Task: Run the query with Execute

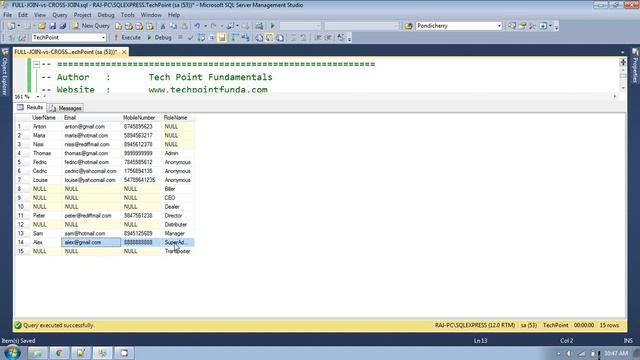Action: point(127,38)
